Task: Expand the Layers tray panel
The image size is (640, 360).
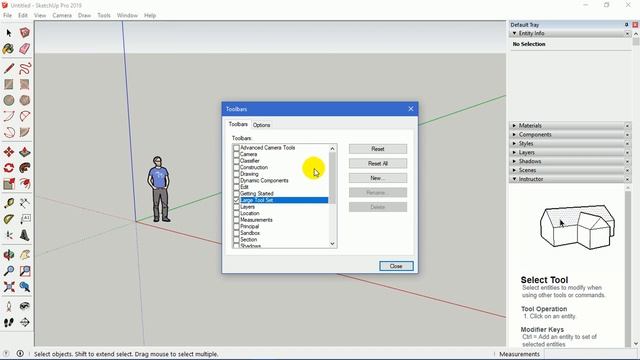Action: point(514,152)
